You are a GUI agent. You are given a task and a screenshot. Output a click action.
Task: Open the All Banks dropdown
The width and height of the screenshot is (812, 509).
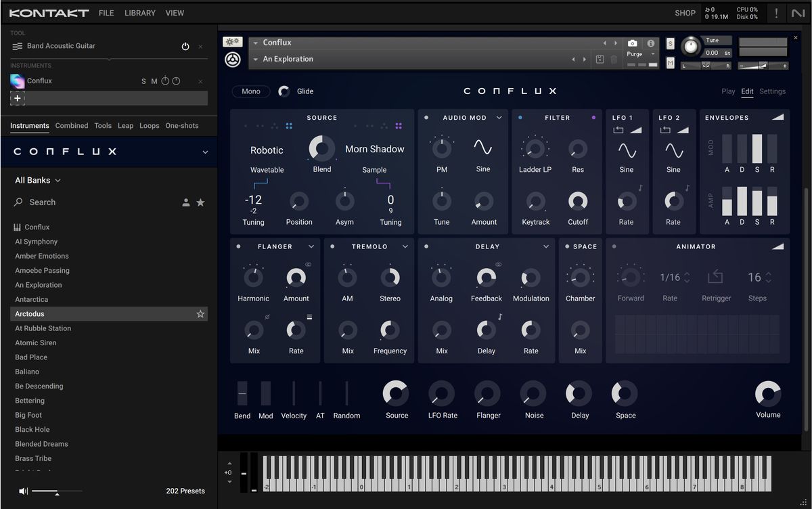pos(37,180)
